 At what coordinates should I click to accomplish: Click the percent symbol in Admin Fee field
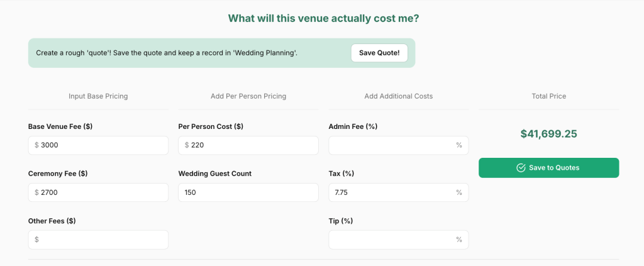click(459, 145)
